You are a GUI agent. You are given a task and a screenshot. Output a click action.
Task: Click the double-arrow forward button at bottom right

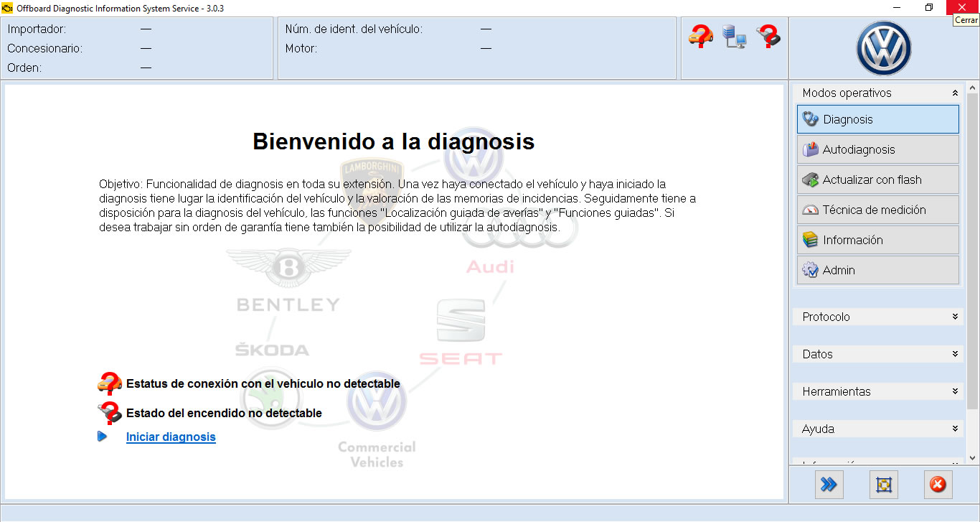click(x=829, y=485)
